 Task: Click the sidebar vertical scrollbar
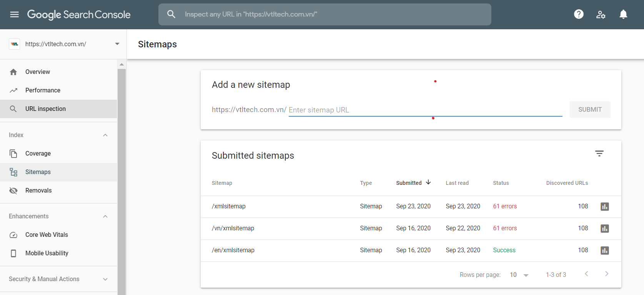[121, 182]
